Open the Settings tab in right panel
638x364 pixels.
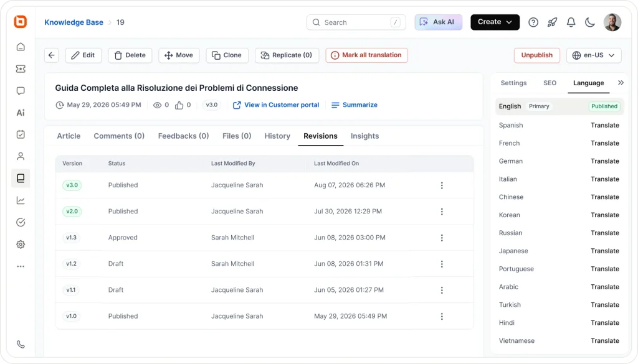(x=513, y=83)
